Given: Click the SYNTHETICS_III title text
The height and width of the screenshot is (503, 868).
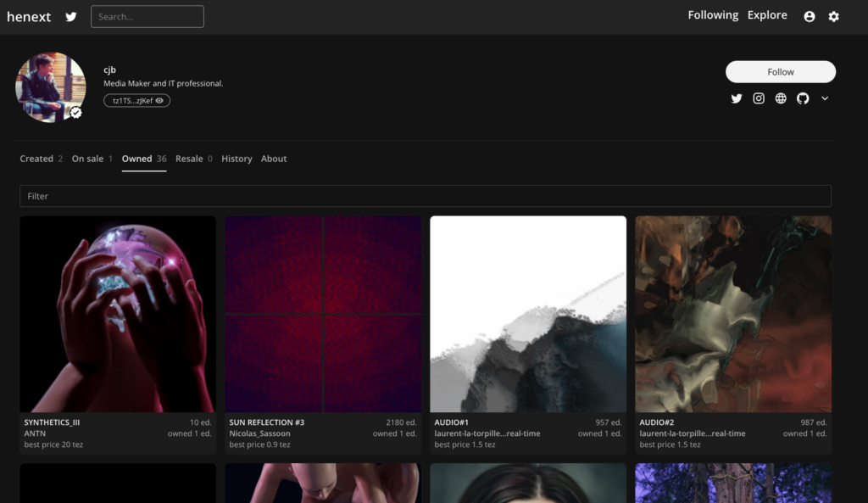Looking at the screenshot, I should [52, 422].
